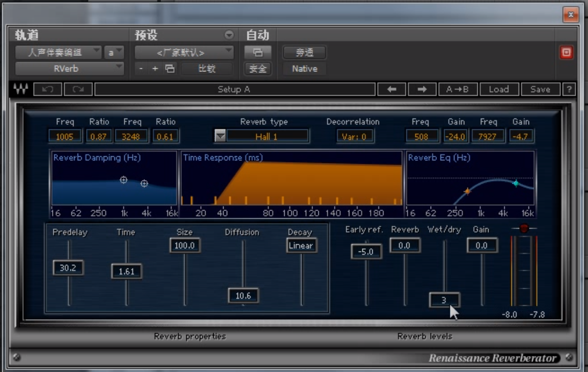Click the Waves logo icon
Screen dimensions: 588x372
coord(21,89)
